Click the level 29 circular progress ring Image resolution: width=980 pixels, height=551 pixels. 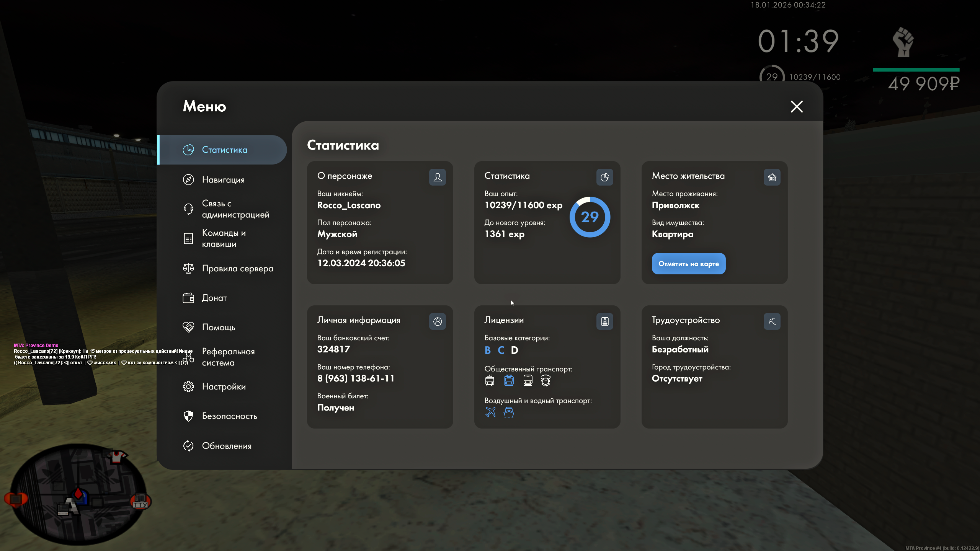coord(590,217)
